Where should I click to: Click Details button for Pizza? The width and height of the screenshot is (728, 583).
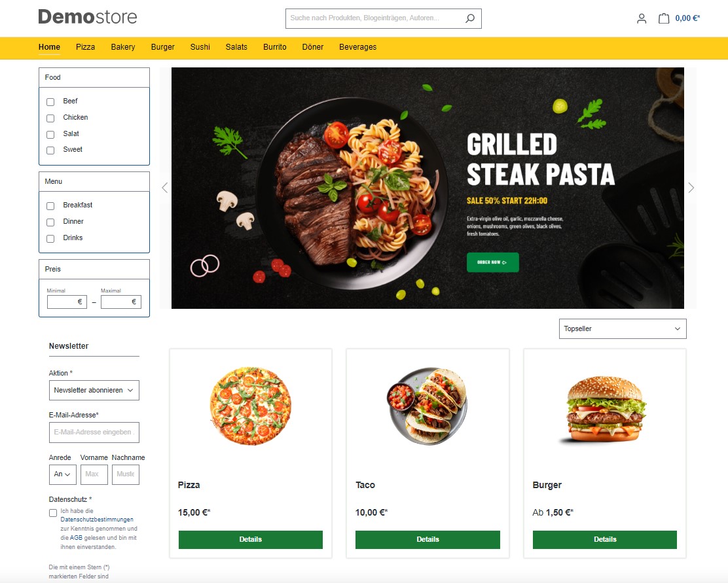(251, 539)
